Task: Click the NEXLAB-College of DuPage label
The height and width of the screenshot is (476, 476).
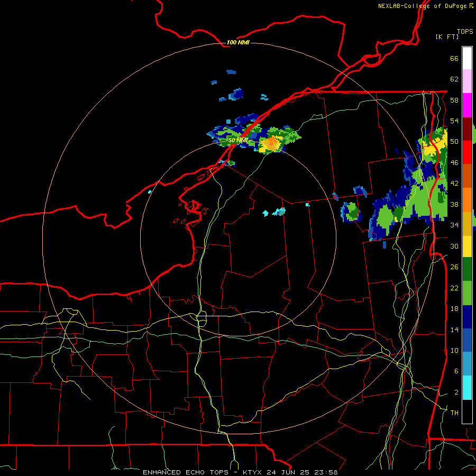Action: click(422, 6)
